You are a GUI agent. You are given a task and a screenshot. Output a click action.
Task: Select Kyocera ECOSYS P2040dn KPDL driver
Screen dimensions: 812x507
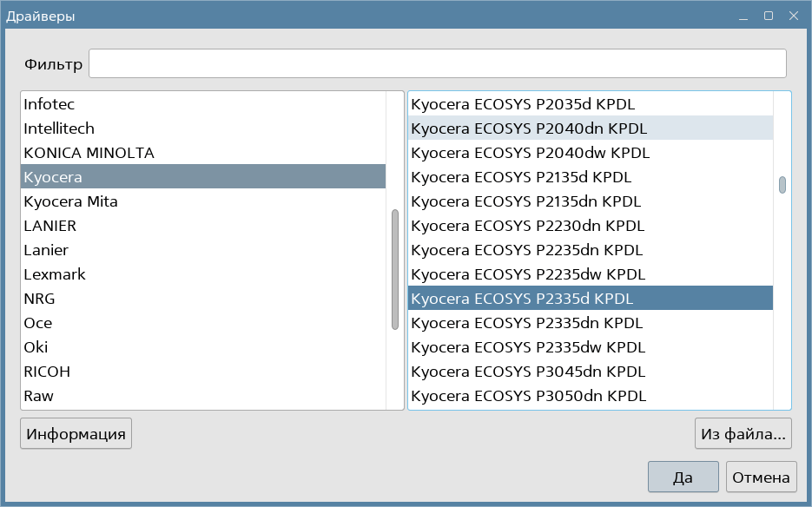point(529,128)
